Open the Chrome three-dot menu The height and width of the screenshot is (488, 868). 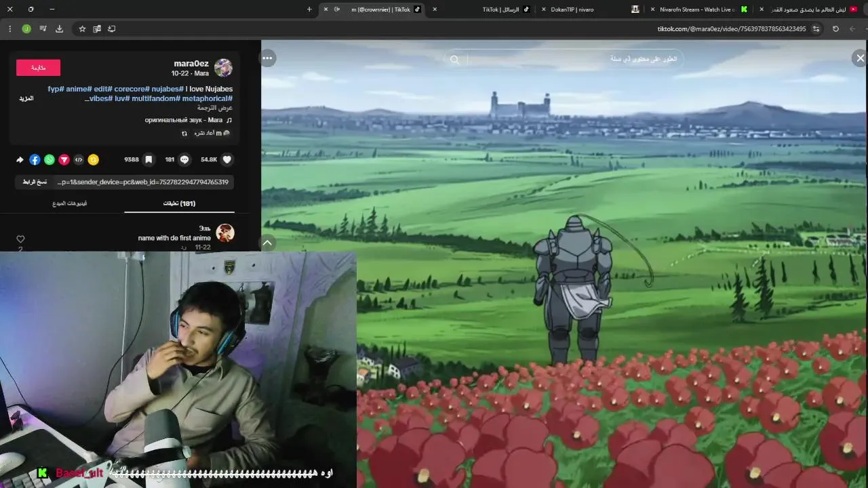click(x=9, y=28)
